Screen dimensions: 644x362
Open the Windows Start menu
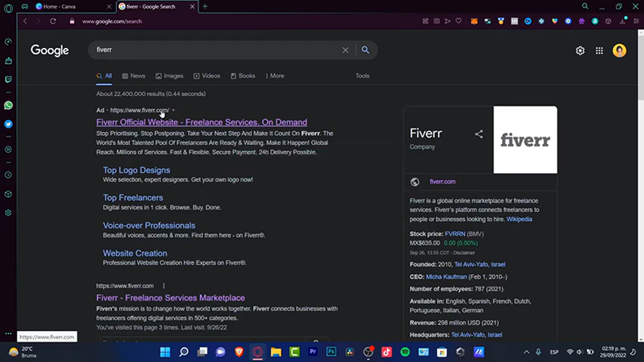tap(165, 352)
